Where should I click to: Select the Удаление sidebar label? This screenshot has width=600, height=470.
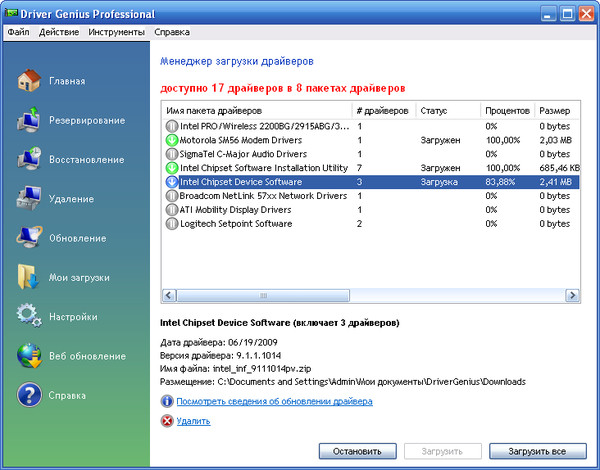[x=71, y=199]
